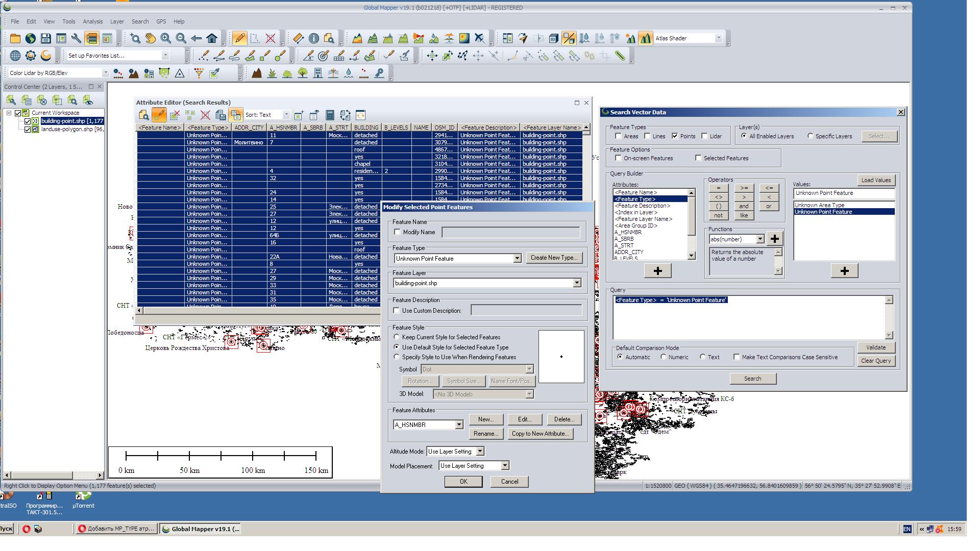
Task: Click the Lidar filter funnel icon
Action: (199, 73)
